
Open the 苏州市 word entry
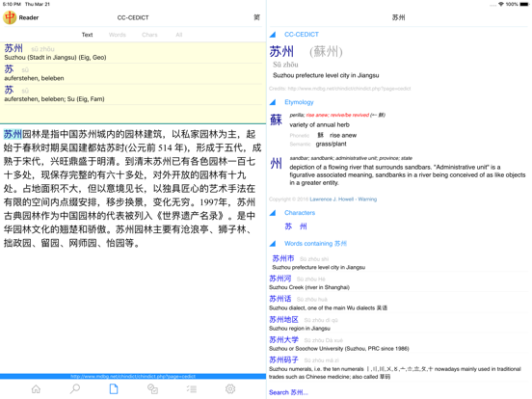[x=398, y=262]
